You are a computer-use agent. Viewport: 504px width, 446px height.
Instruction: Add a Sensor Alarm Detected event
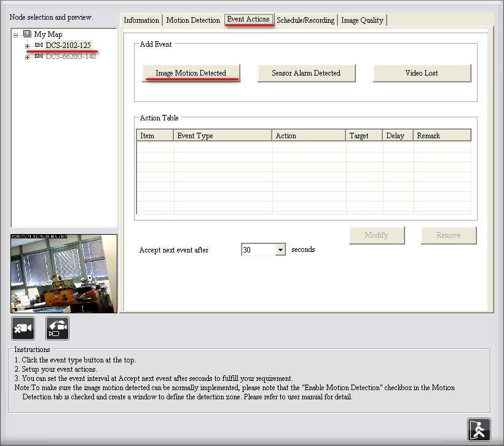coord(306,73)
